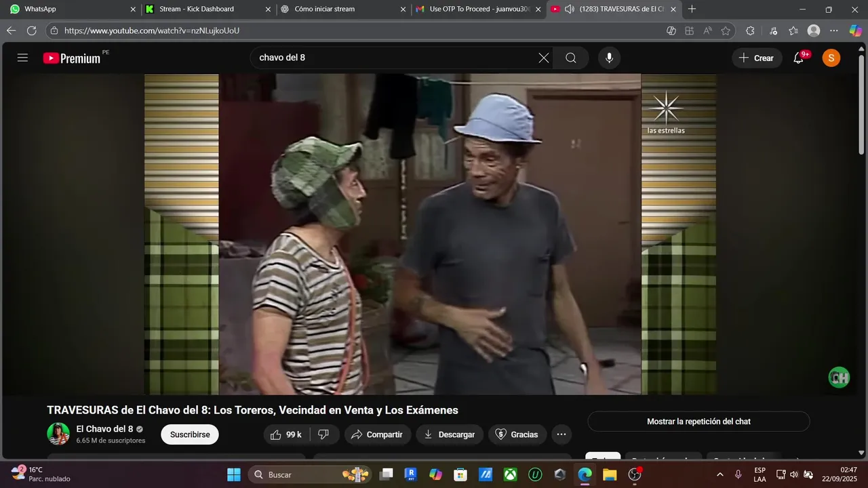Open El Chavo del 8 channel name link
This screenshot has height=488, width=868.
(104, 429)
